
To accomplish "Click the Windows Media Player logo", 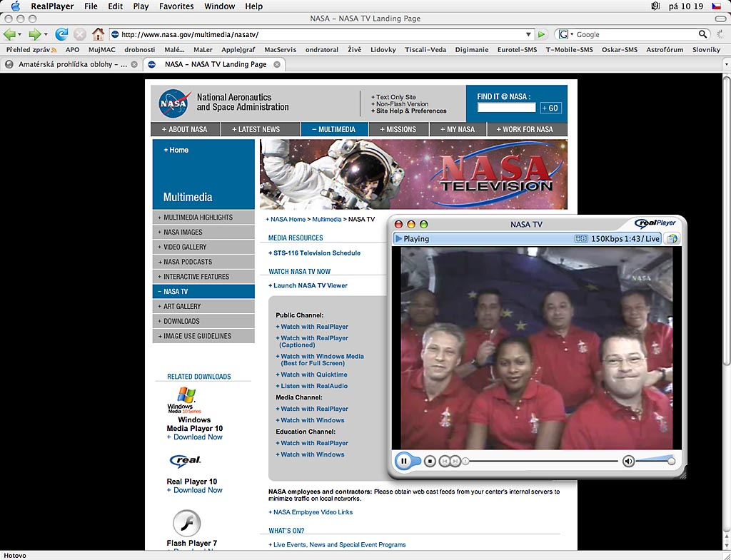I will click(184, 400).
